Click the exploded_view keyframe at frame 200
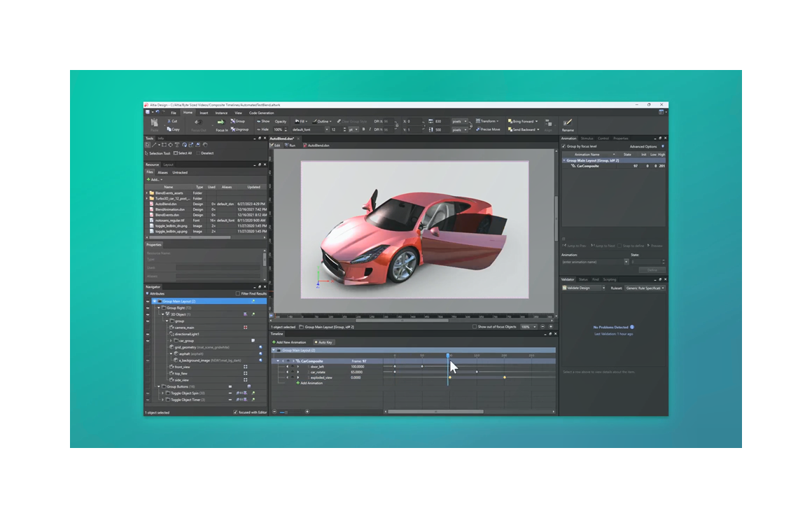The width and height of the screenshot is (812, 518). pos(505,377)
